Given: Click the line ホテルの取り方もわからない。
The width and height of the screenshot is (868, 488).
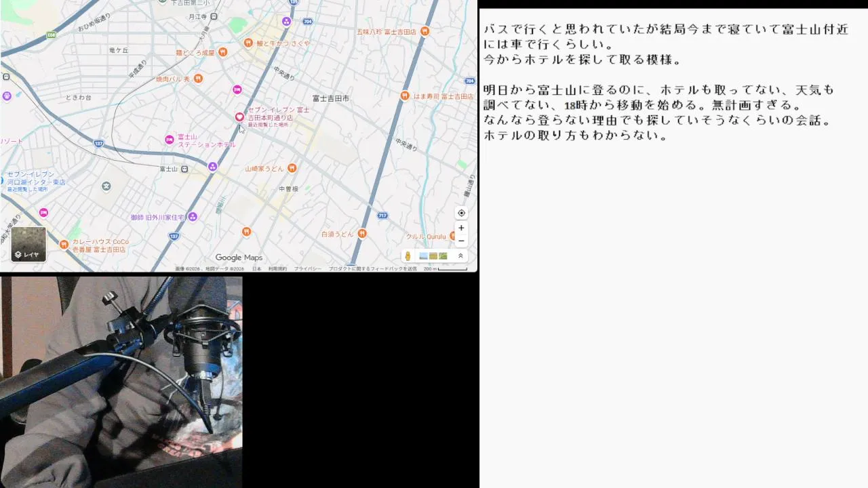Looking at the screenshot, I should tap(576, 135).
